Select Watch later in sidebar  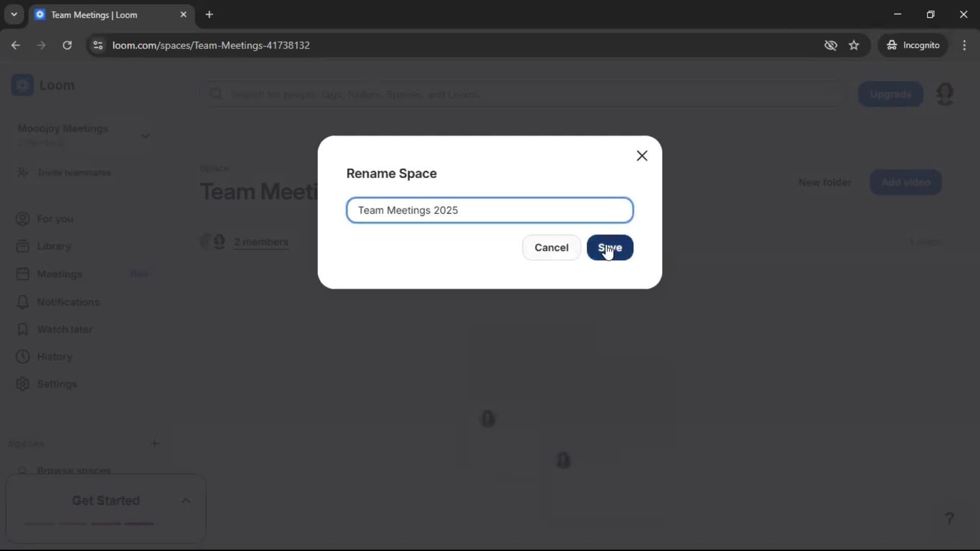pyautogui.click(x=65, y=330)
